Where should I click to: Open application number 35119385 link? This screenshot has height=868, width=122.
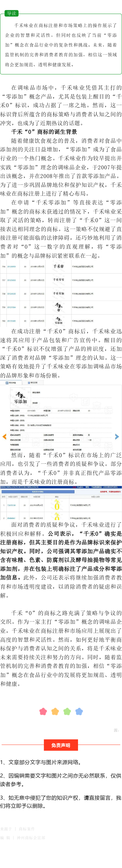click(x=11, y=321)
